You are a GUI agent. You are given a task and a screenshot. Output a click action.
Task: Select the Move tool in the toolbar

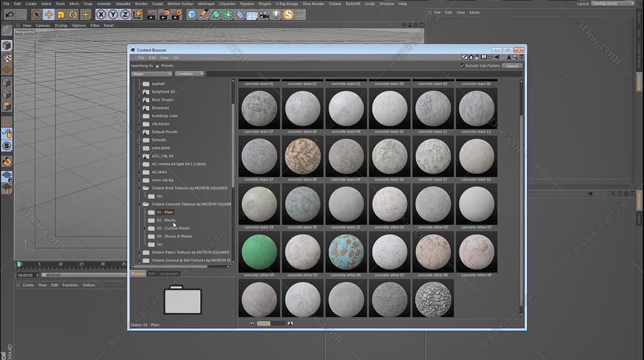point(49,14)
